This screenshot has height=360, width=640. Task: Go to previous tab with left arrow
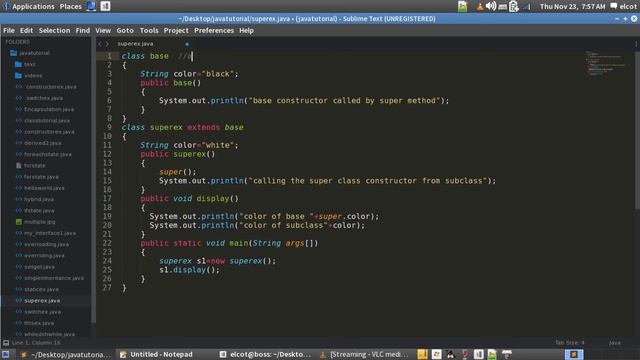(x=100, y=44)
